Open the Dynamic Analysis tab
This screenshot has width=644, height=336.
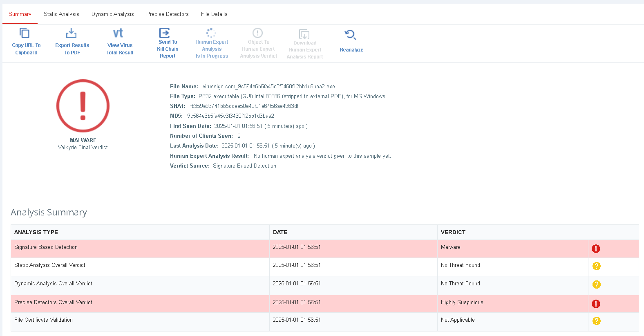[x=112, y=14]
